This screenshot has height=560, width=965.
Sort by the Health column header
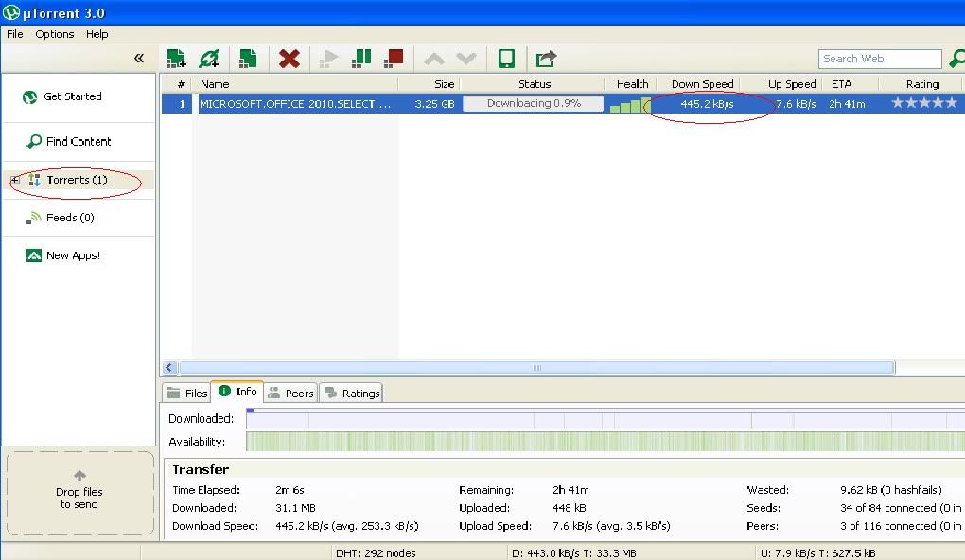tap(631, 84)
